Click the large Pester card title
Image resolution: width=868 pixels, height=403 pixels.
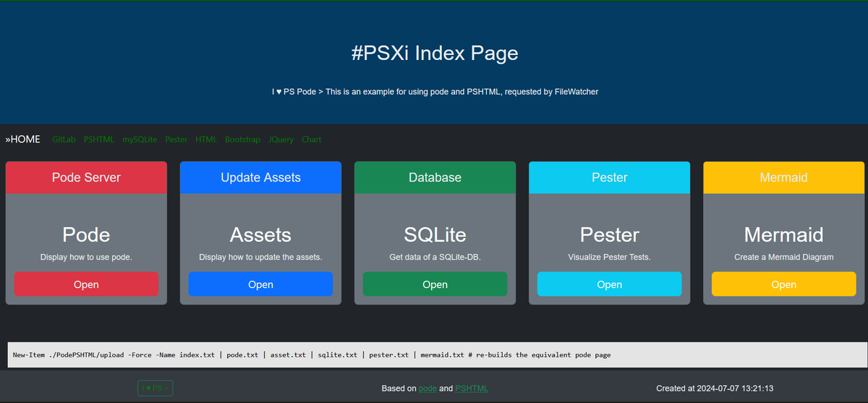pos(609,234)
